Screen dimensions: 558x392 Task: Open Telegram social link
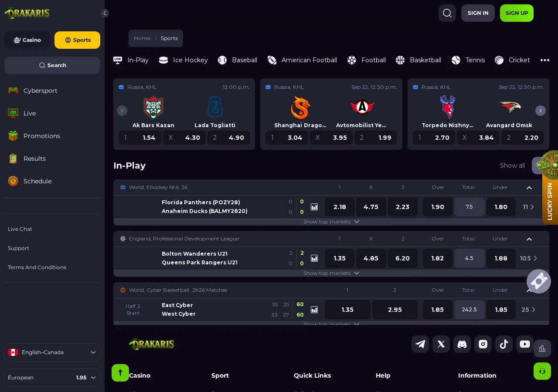tap(420, 344)
